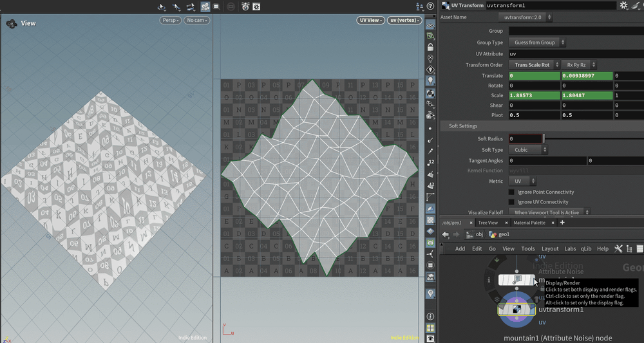The width and height of the screenshot is (644, 343).
Task: Click the parameter gear icon beside the node name
Action: coord(623,5)
